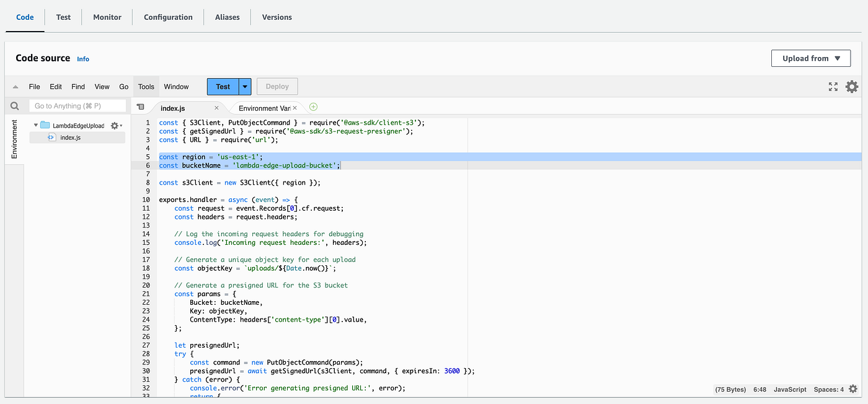The image size is (868, 404).
Task: Open the editor tab list icon
Action: 141,107
